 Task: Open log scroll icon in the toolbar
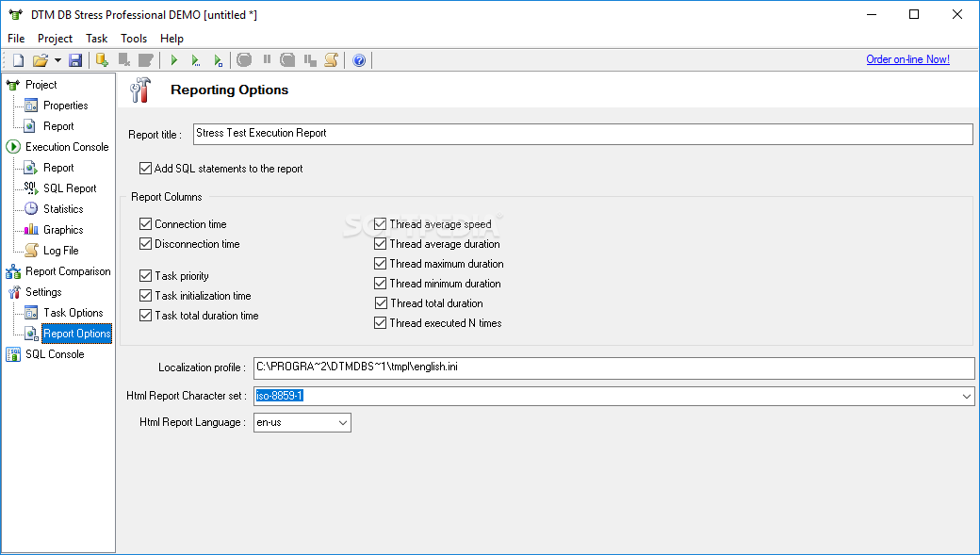(x=332, y=60)
